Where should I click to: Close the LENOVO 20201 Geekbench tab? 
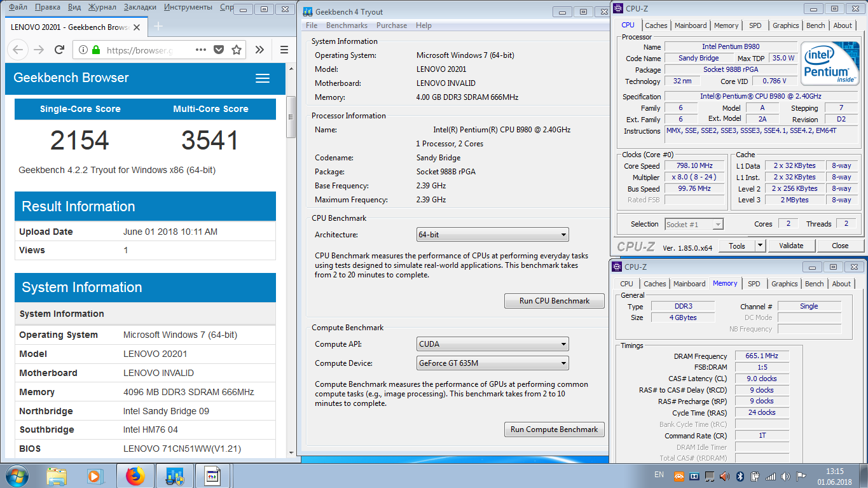(x=136, y=26)
